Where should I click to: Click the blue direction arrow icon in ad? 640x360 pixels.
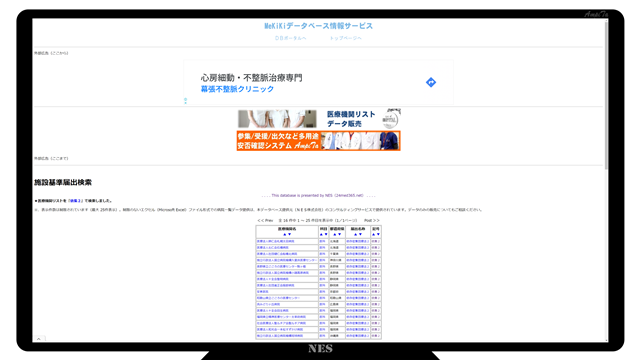tap(431, 82)
